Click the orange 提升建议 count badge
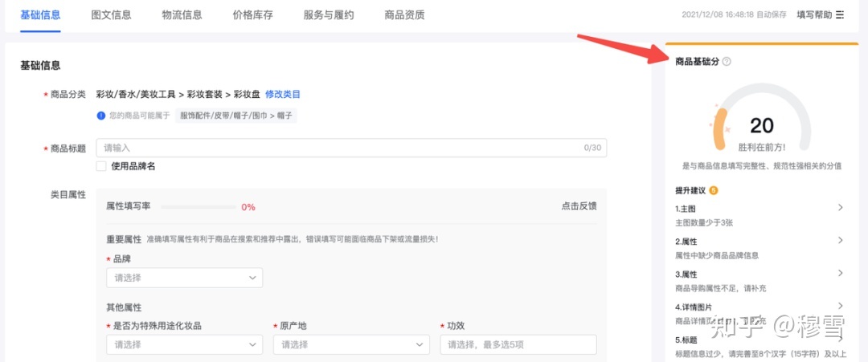Screen dimensions: 868x362 pos(714,190)
